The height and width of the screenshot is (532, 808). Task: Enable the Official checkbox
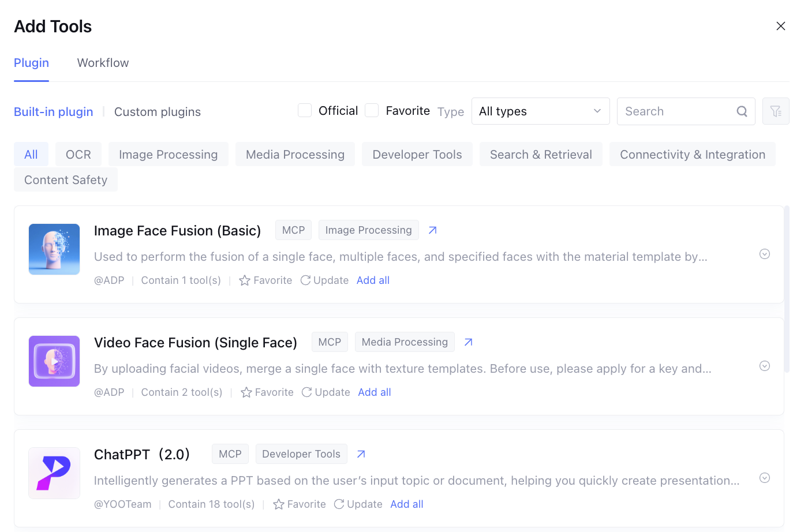click(305, 111)
